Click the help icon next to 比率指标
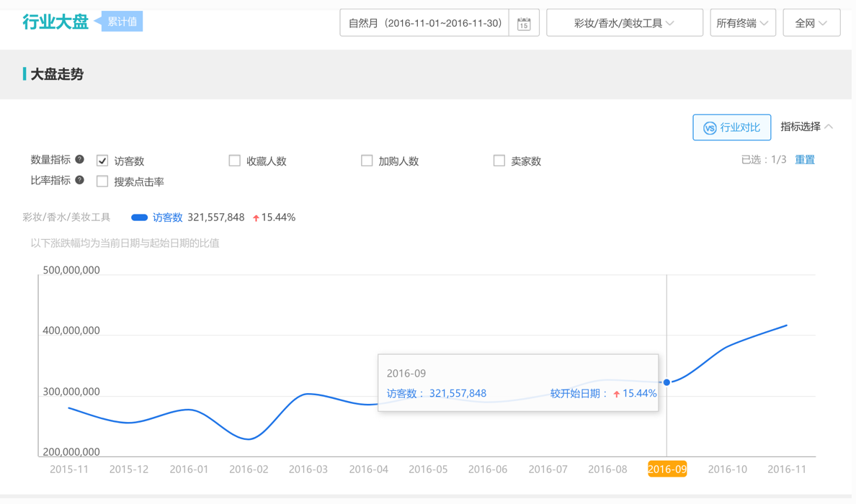Image resolution: width=856 pixels, height=504 pixels. click(80, 180)
